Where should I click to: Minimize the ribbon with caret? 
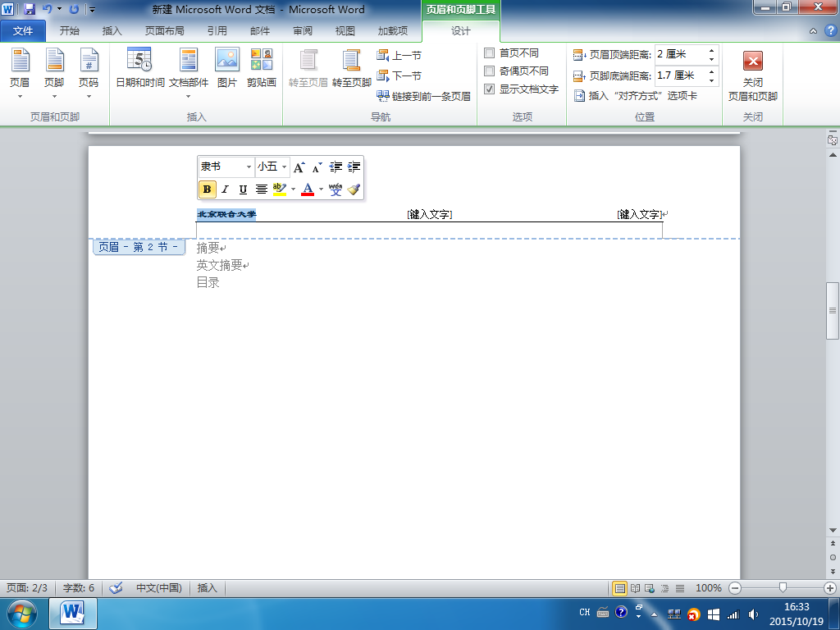tap(813, 31)
